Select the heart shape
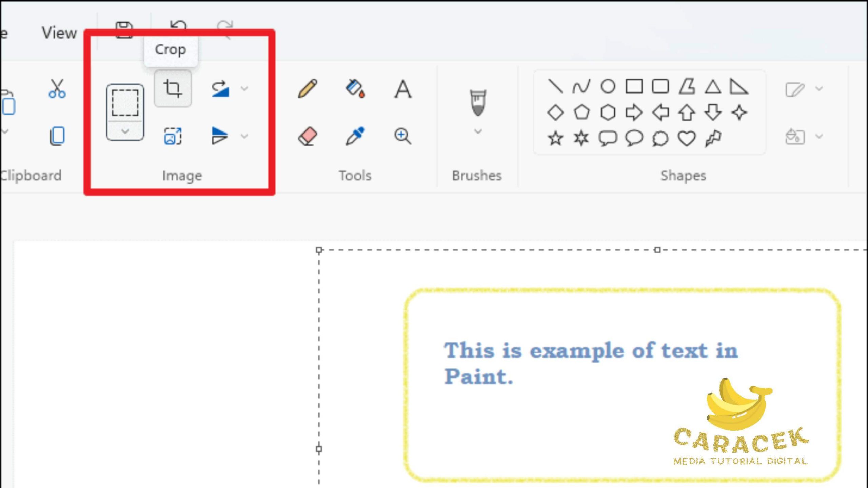Viewport: 868px width, 488px height. [687, 138]
